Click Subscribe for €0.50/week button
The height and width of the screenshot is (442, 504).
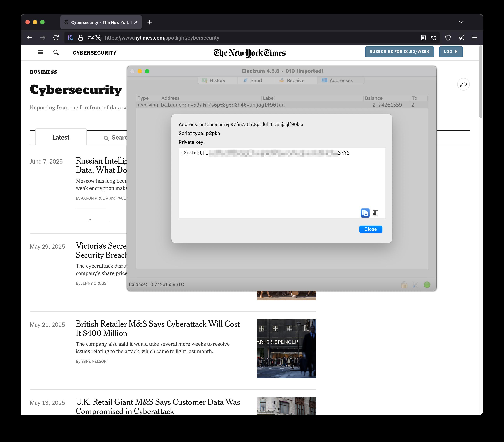(399, 52)
